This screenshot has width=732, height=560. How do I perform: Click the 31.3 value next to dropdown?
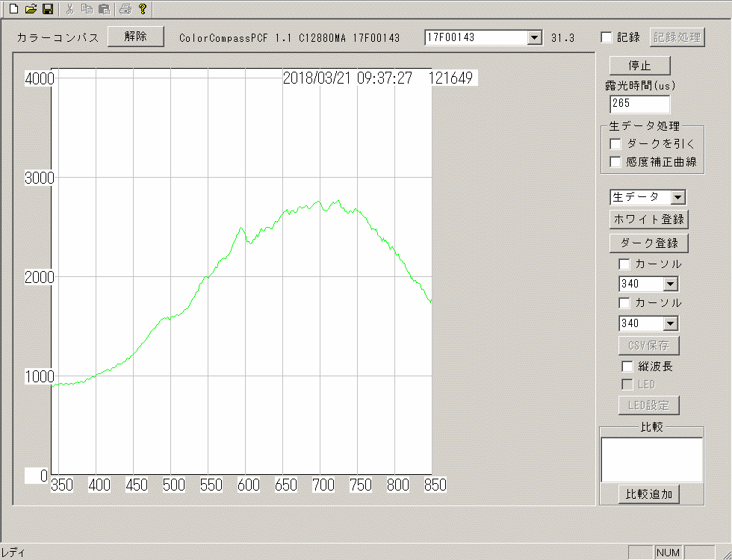(562, 38)
